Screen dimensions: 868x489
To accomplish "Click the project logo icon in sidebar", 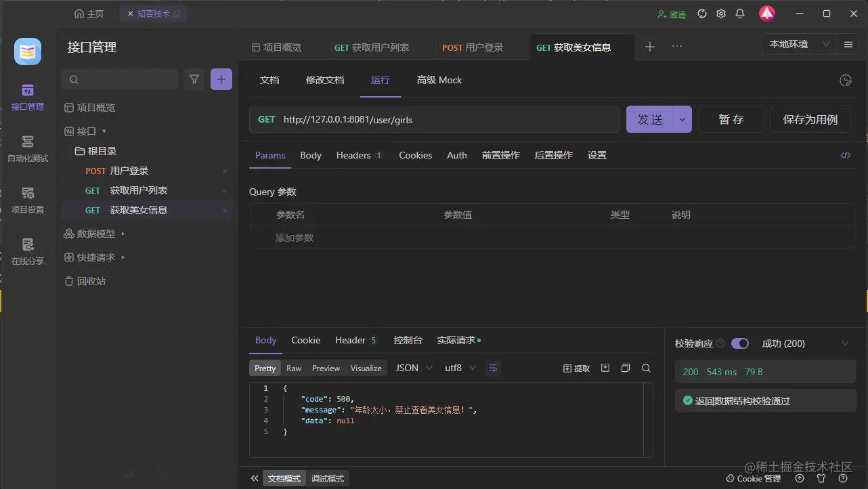I will tap(28, 51).
